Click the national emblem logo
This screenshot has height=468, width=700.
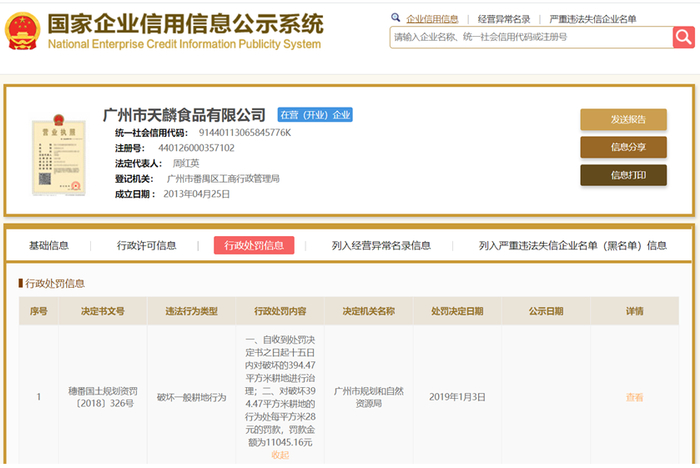[x=22, y=31]
